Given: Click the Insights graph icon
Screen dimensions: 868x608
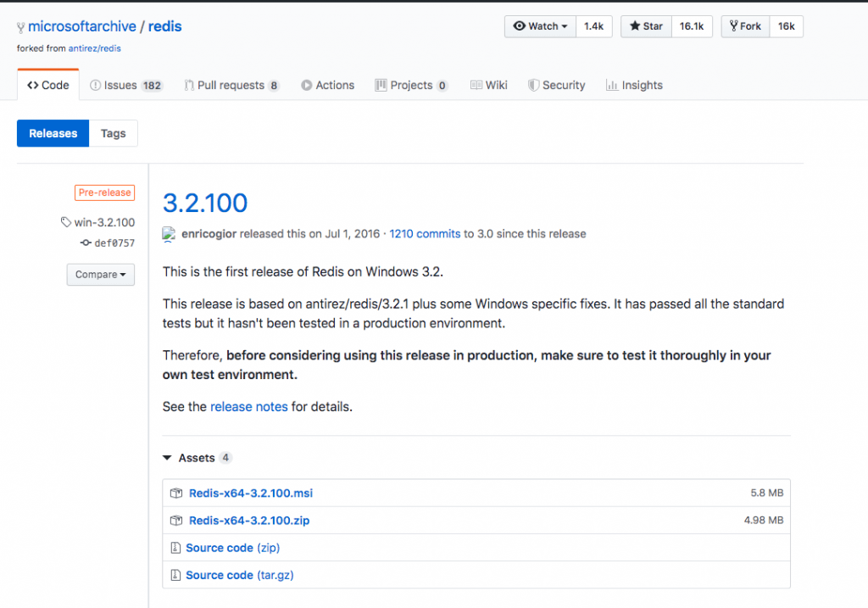Looking at the screenshot, I should (612, 86).
